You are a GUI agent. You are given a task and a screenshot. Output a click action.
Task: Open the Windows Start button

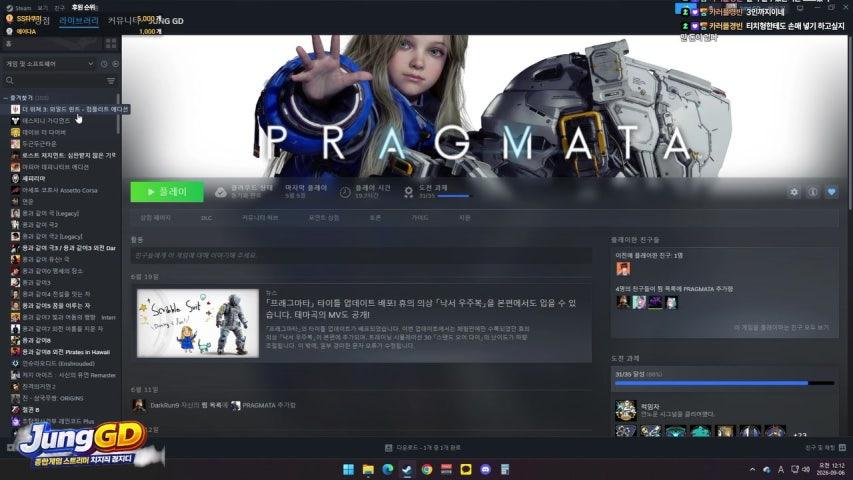349,469
